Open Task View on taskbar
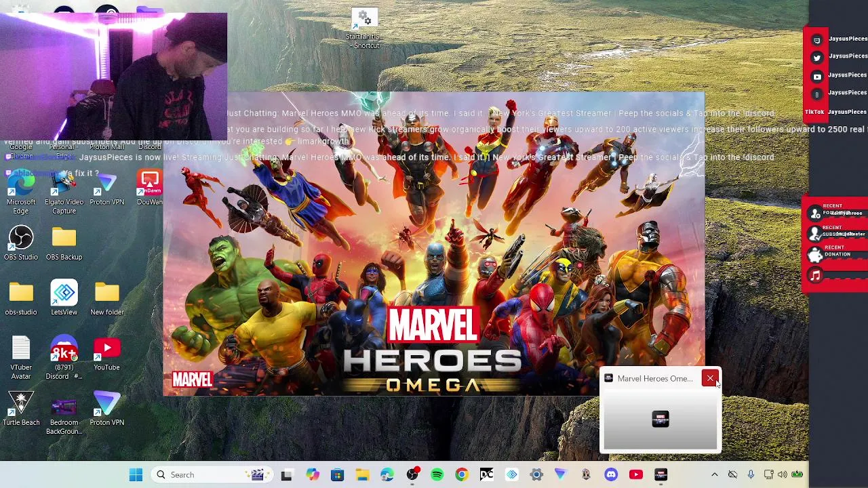This screenshot has height=488, width=868. click(x=286, y=474)
